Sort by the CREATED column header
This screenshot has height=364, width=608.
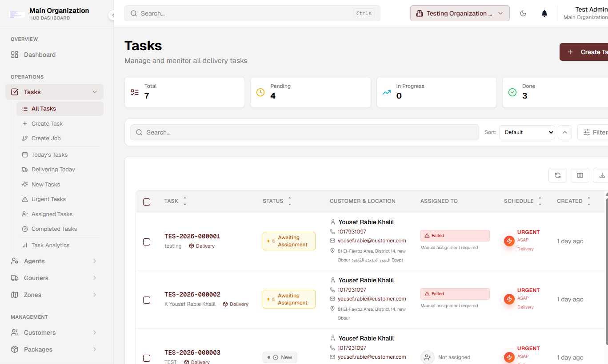pos(574,201)
